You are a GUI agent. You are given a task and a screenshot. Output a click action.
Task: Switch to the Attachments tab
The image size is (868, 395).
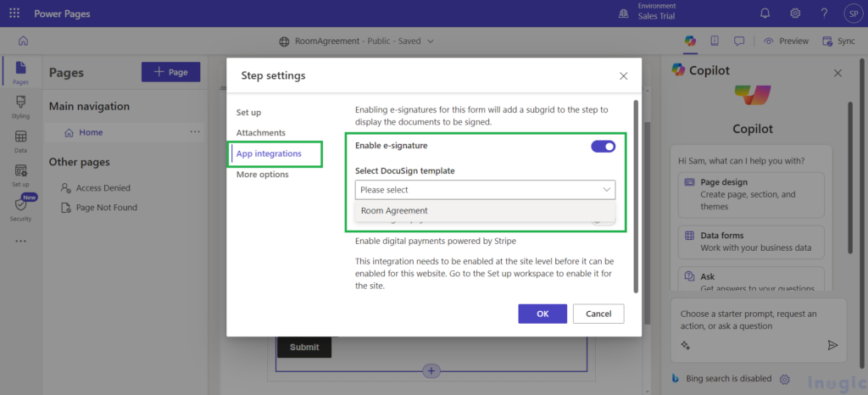click(261, 133)
